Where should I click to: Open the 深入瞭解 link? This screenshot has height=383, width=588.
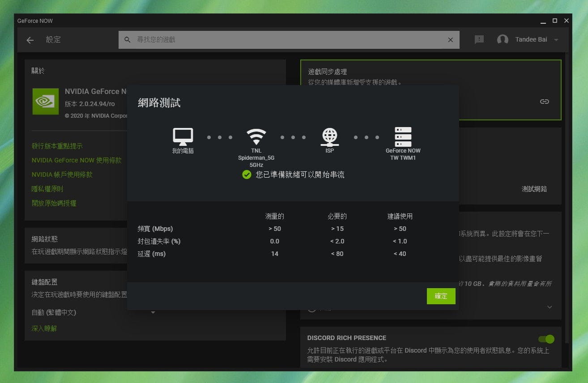[x=44, y=328]
